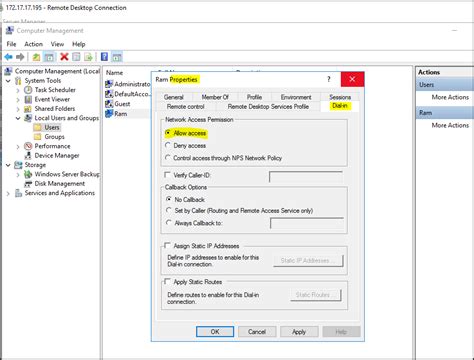Viewport: 474px width, 360px height.
Task: Select the DefaultAccount user icon
Action: [x=109, y=94]
